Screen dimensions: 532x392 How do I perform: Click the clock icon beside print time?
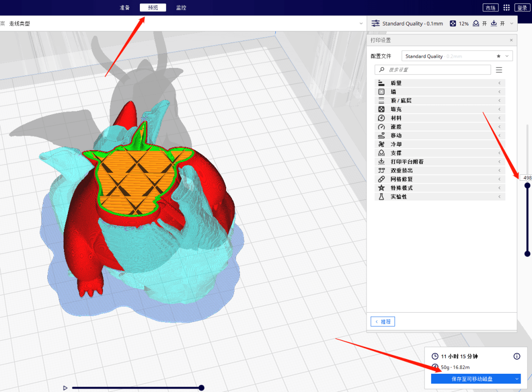click(x=434, y=356)
